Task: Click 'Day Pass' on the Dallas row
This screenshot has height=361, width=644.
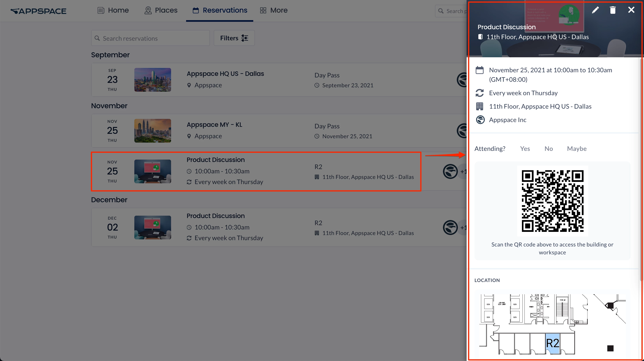Action: pos(327,75)
